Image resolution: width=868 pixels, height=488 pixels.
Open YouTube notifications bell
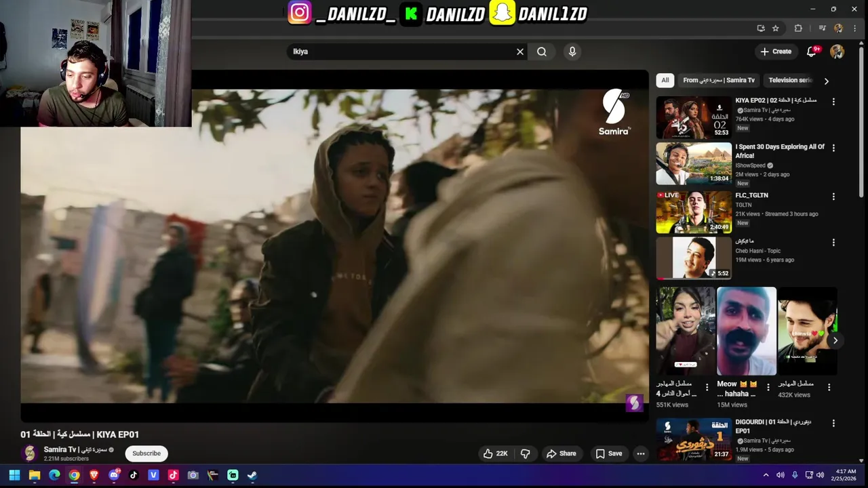pos(812,52)
